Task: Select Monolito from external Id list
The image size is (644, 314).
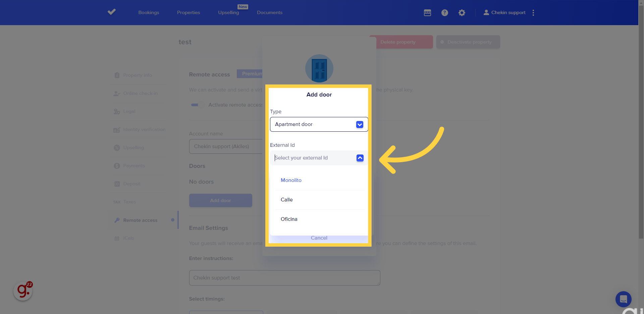Action: (x=291, y=180)
